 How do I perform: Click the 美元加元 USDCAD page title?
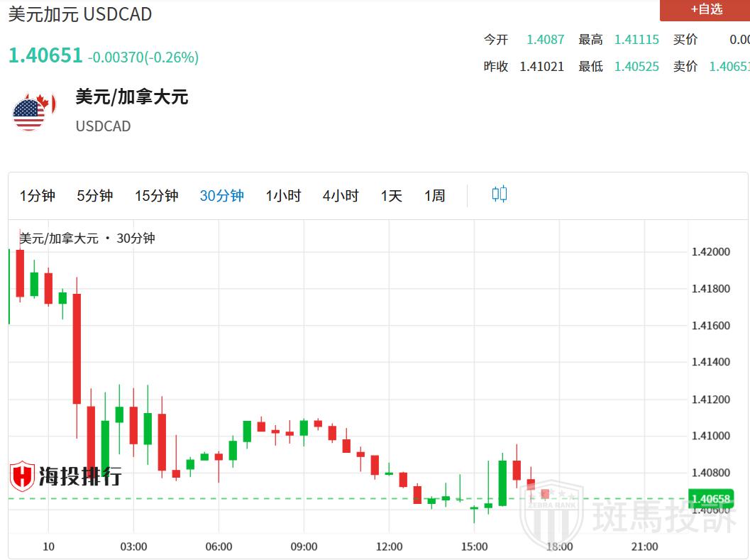click(80, 14)
